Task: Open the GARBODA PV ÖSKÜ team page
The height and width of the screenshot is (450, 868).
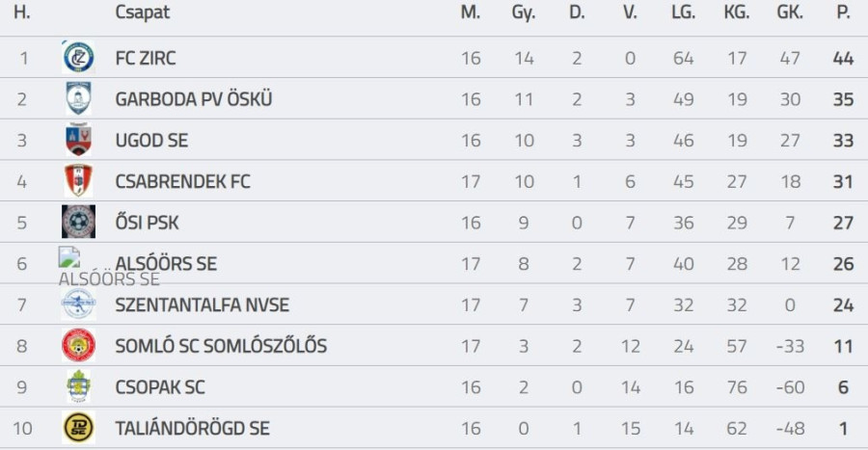Action: tap(194, 99)
